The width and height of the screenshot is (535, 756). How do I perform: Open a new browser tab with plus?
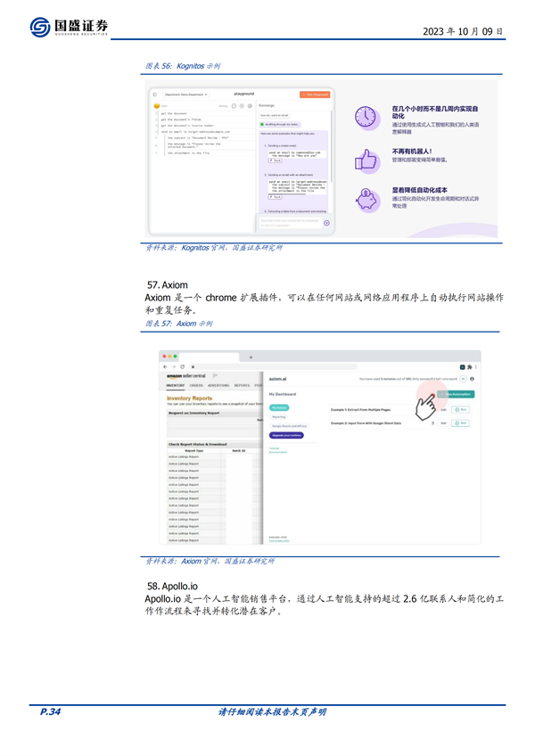251,357
